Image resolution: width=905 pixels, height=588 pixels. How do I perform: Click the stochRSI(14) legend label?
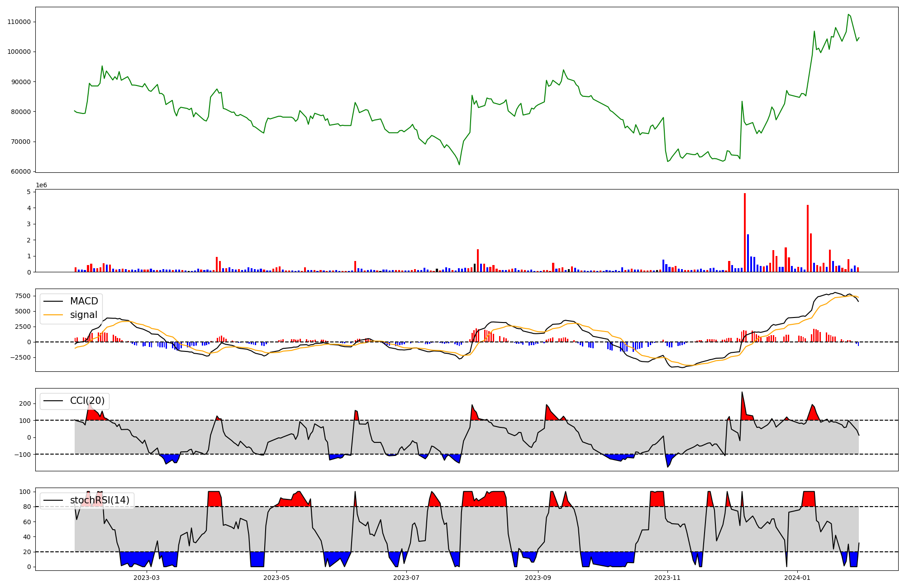click(100, 500)
